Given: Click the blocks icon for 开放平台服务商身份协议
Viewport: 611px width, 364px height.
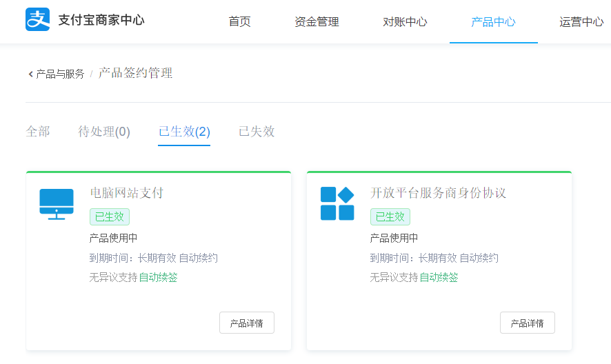Looking at the screenshot, I should pyautogui.click(x=337, y=203).
